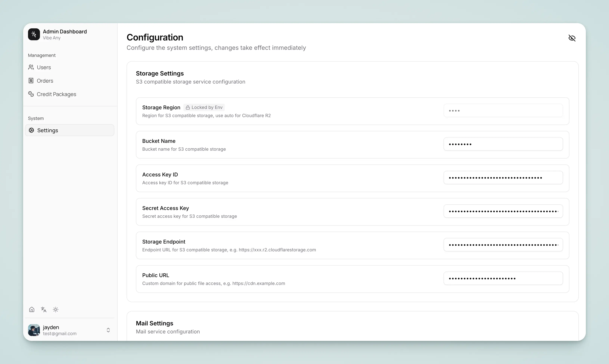Click the sun theme icon
Viewport: 609px width, 364px height.
[x=56, y=310]
